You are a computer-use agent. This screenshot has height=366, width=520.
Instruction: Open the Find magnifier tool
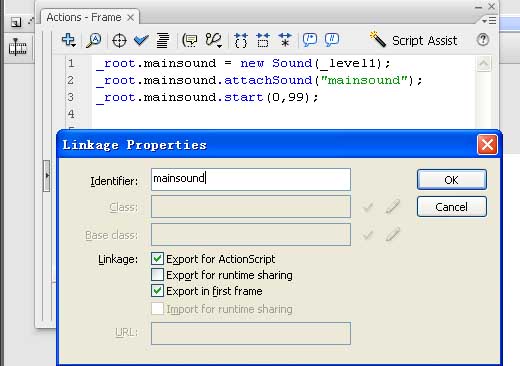point(94,40)
